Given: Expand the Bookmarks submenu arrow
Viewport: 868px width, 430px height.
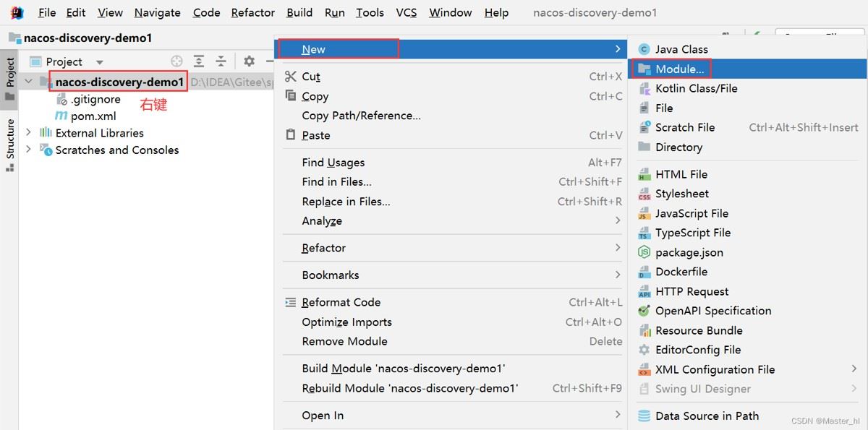Looking at the screenshot, I should (x=618, y=274).
